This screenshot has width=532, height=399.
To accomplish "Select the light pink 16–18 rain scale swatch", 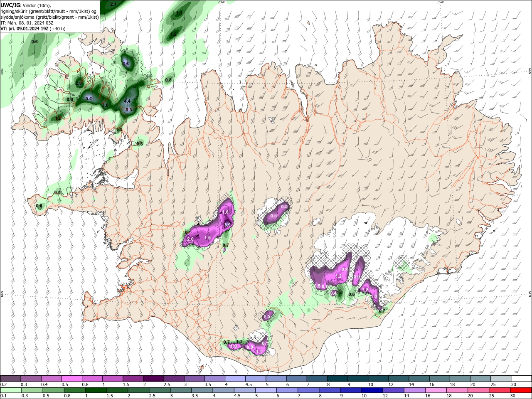I will click(x=436, y=390).
